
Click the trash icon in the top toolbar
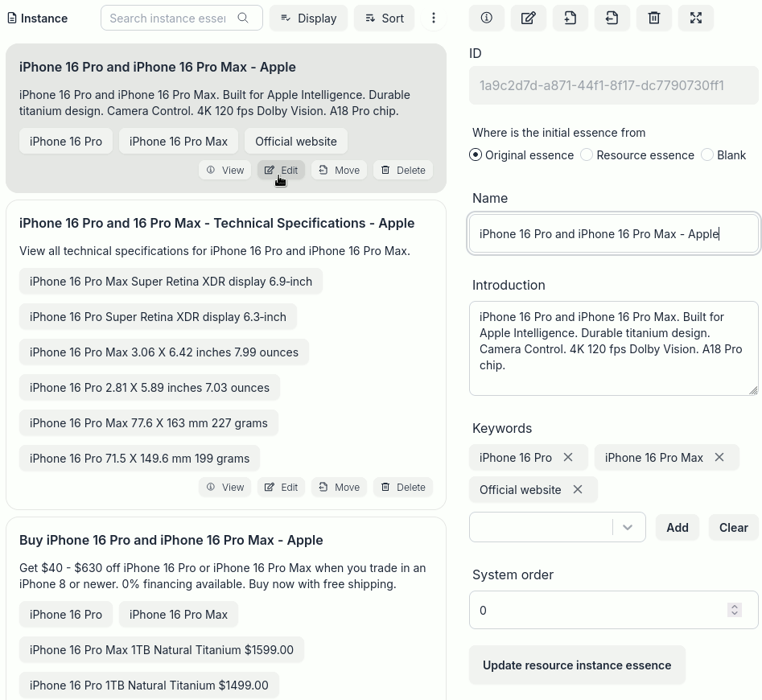point(654,18)
